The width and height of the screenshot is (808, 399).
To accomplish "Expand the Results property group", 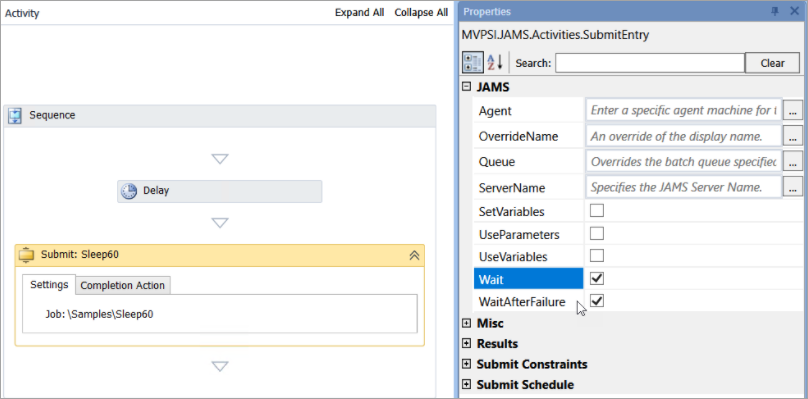I will tap(467, 343).
